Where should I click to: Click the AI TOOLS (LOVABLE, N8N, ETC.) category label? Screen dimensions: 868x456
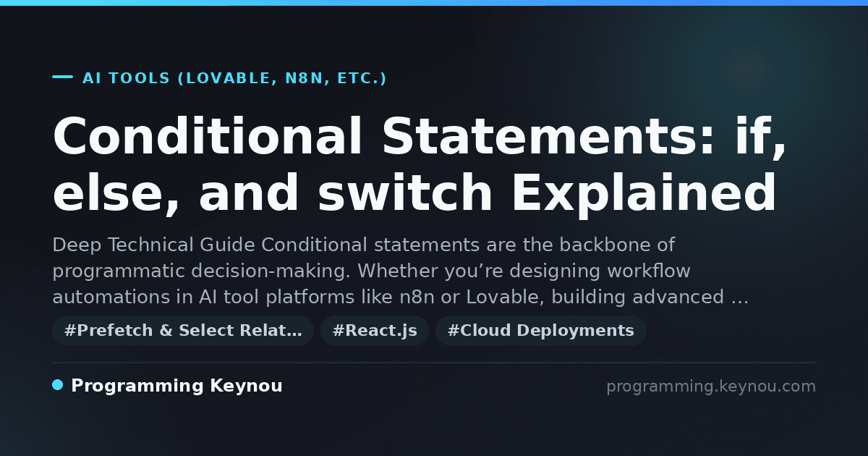(x=234, y=78)
